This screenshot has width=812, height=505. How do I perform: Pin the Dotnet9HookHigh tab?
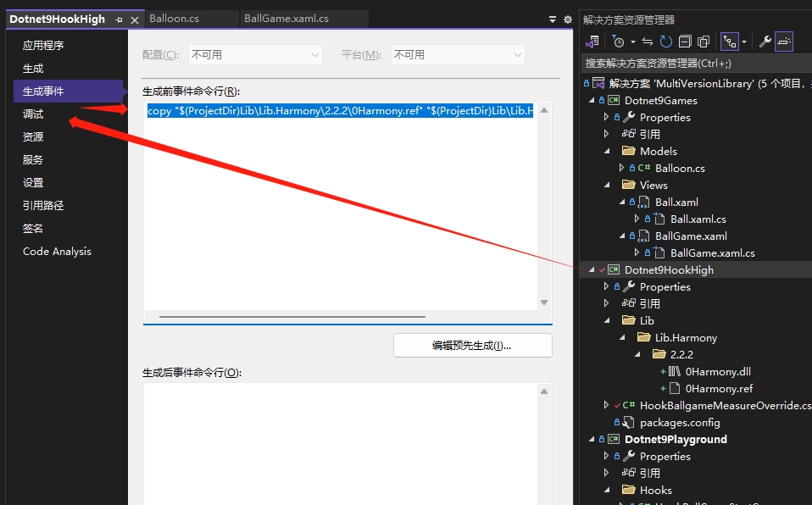(120, 19)
